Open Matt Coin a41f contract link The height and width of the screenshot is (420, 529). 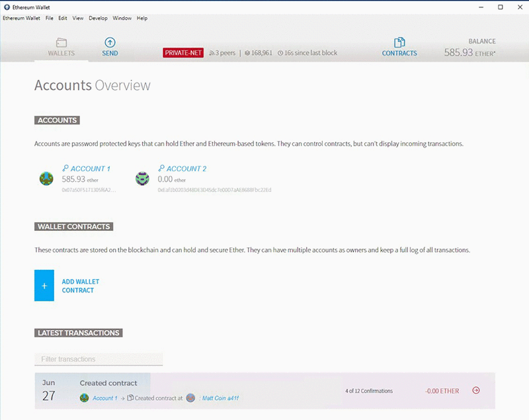220,398
